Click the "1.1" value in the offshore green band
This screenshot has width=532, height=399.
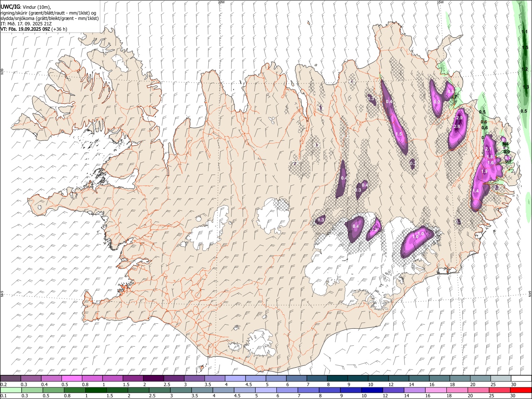tap(525, 32)
